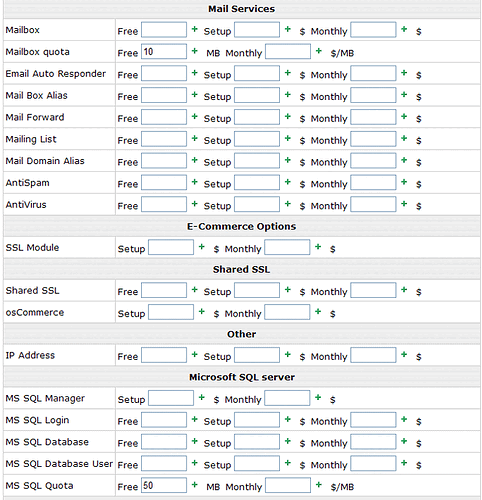This screenshot has height=500, width=482.
Task: Focus MS SQL Quota Monthly input field
Action: [x=288, y=485]
